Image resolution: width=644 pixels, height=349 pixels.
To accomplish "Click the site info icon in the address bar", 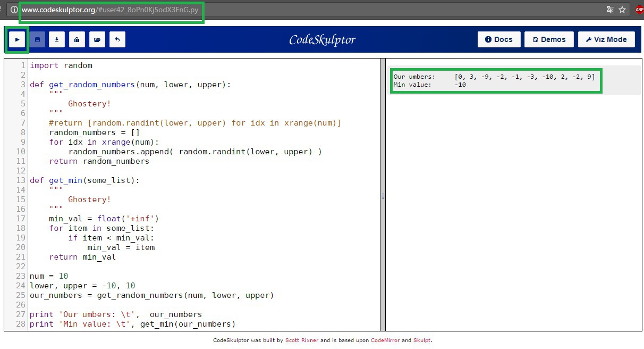I will coord(14,10).
